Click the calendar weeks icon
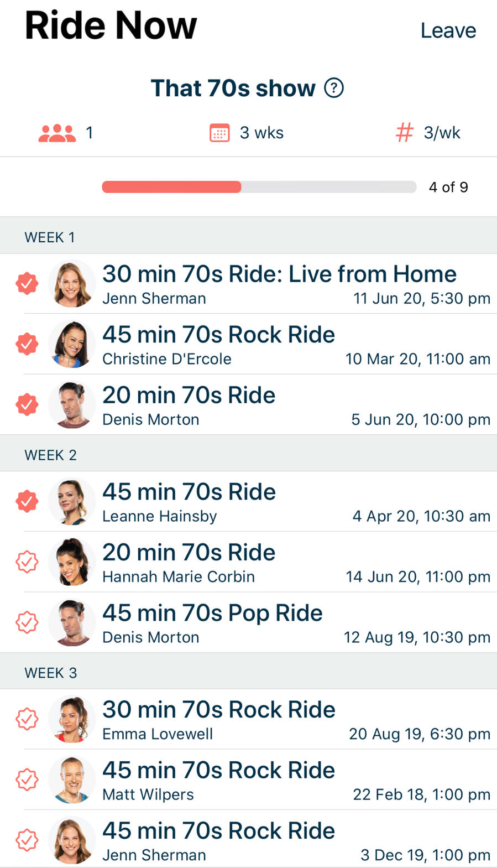The width and height of the screenshot is (497, 868). click(219, 133)
